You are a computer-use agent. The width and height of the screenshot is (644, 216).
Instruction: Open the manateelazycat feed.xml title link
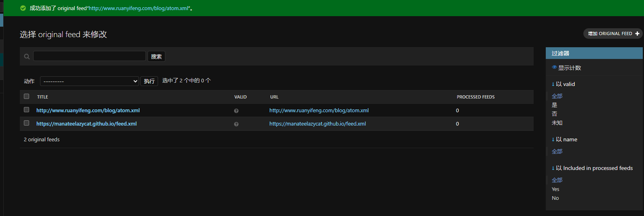[87, 124]
